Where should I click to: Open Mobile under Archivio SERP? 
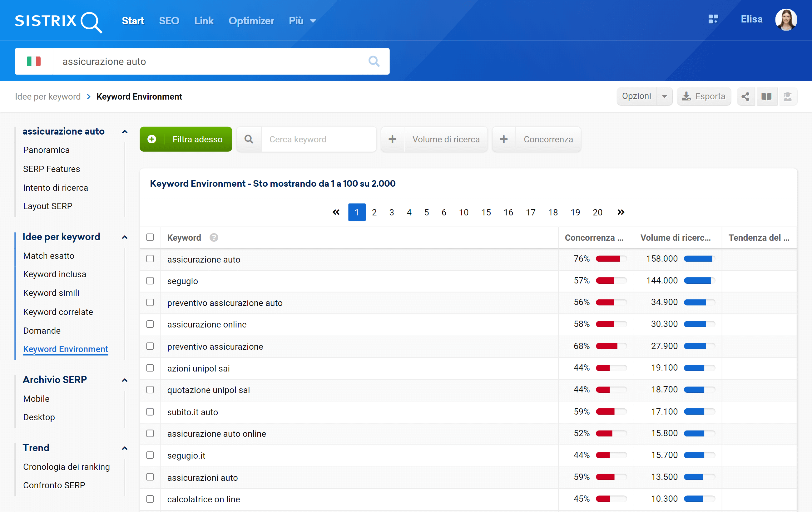[x=36, y=399]
